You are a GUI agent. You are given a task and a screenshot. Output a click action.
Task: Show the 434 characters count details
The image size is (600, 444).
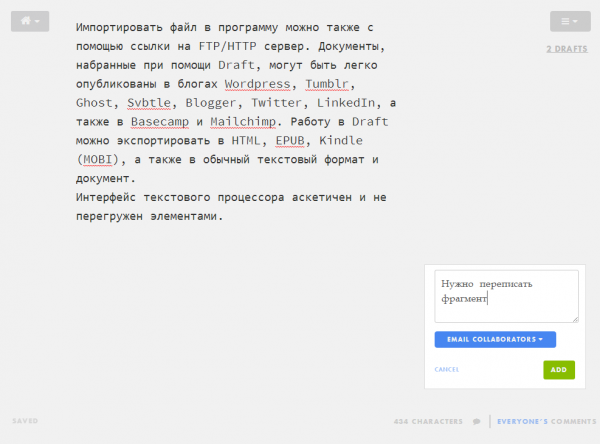[x=428, y=421]
